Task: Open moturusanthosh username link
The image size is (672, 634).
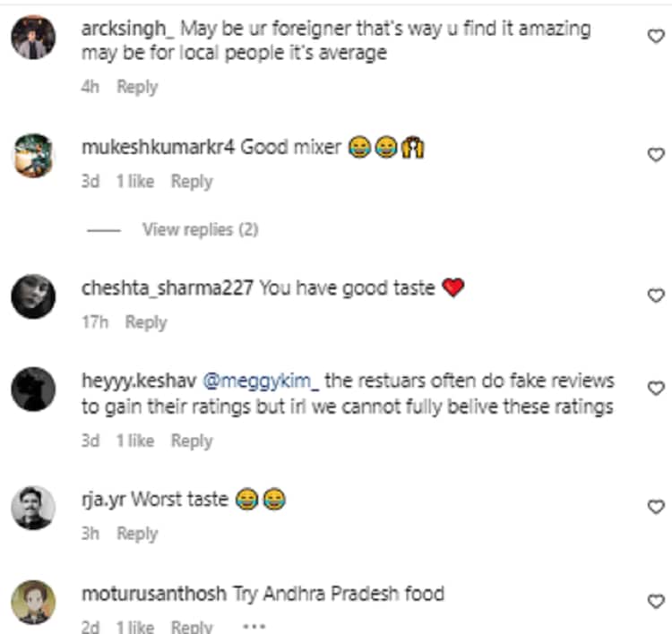Action: (x=154, y=593)
